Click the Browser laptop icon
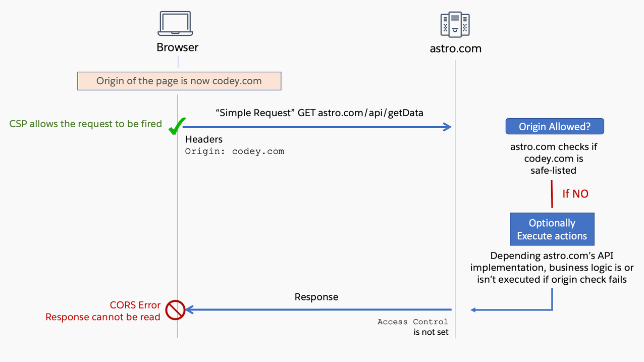 (175, 23)
